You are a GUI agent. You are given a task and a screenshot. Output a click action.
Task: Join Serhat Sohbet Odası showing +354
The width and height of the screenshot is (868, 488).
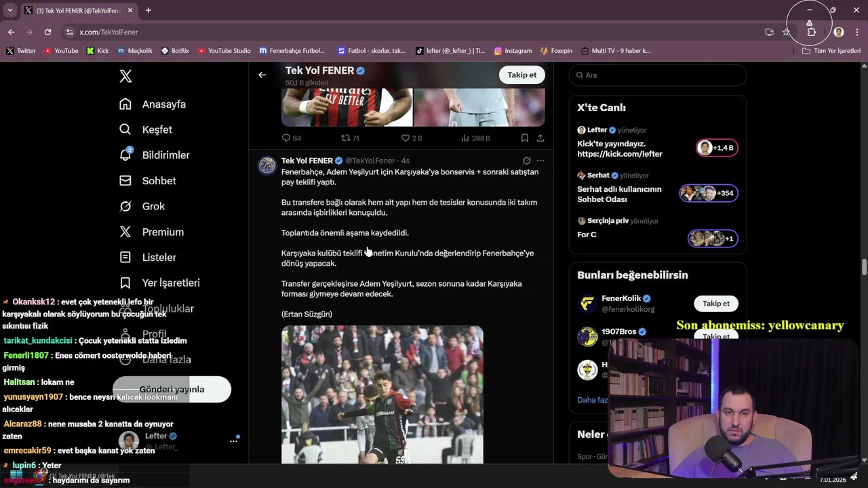pos(709,193)
